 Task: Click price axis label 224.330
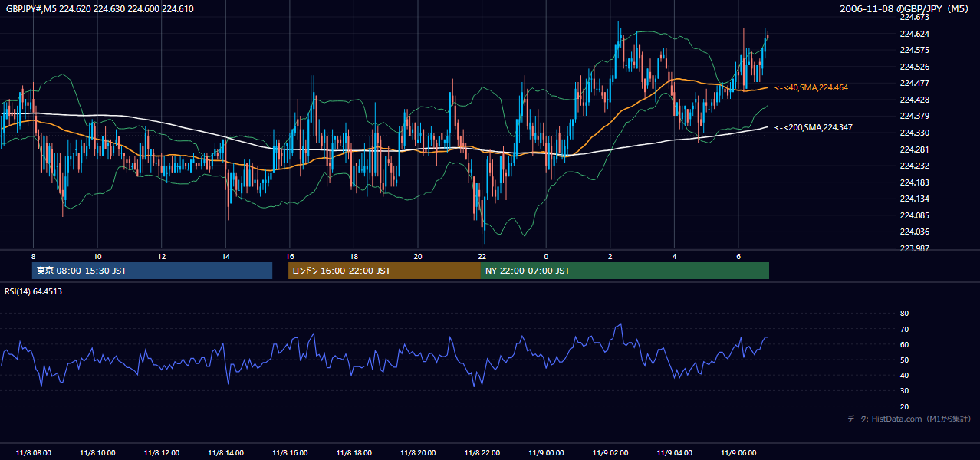click(x=914, y=133)
